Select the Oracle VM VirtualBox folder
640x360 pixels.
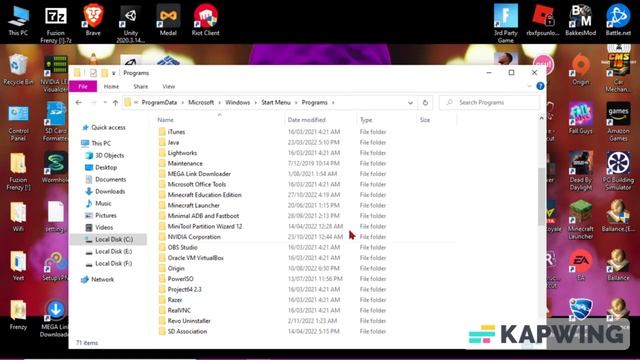point(306,258)
